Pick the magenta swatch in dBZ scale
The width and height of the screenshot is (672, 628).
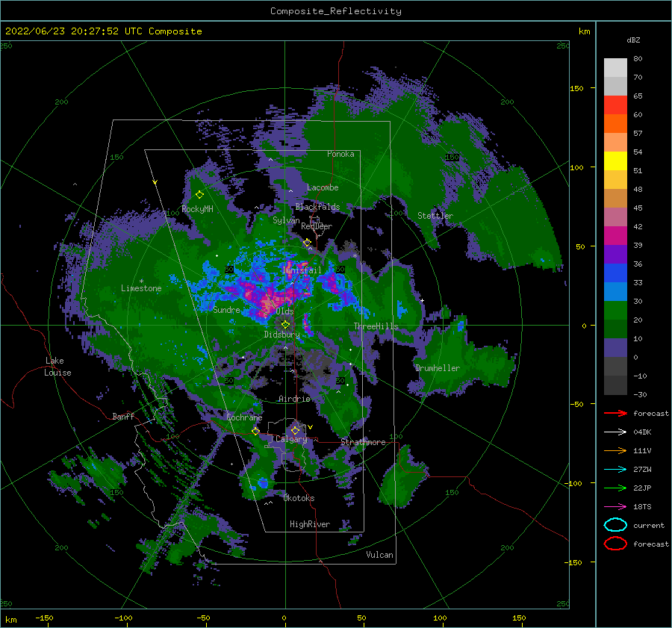click(615, 235)
